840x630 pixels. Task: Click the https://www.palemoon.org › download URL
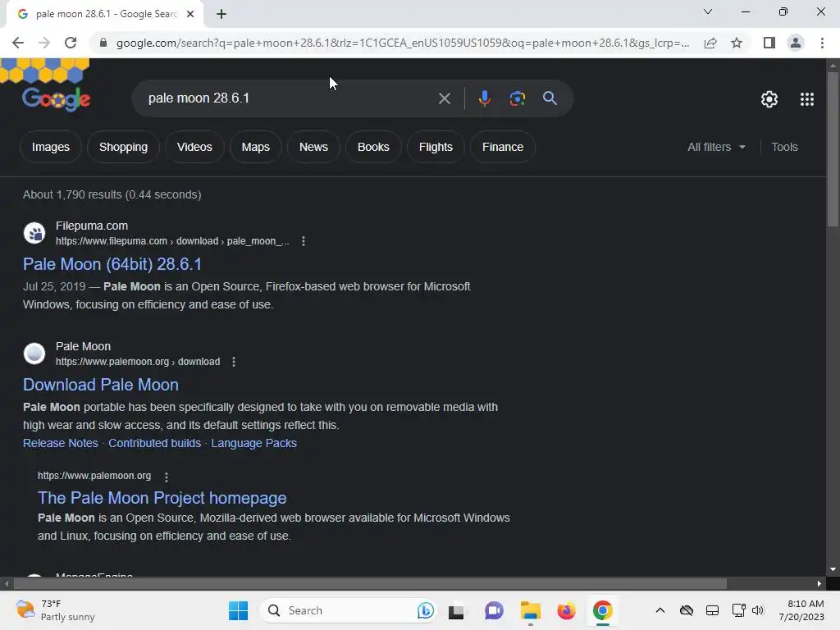138,362
